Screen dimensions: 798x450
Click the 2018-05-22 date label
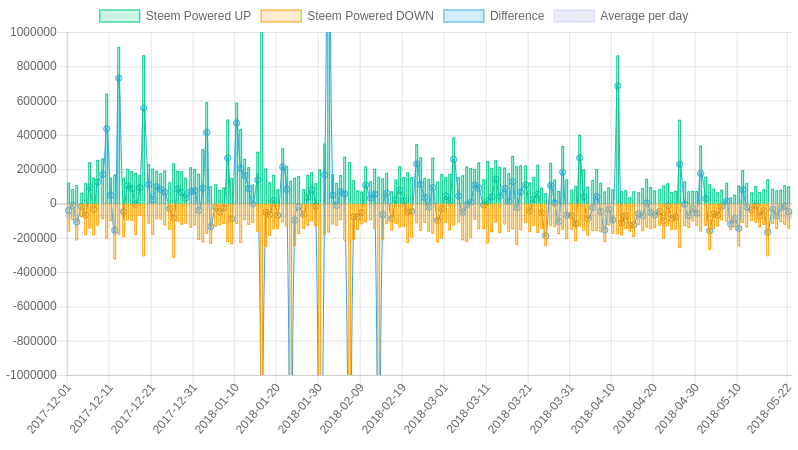point(770,409)
